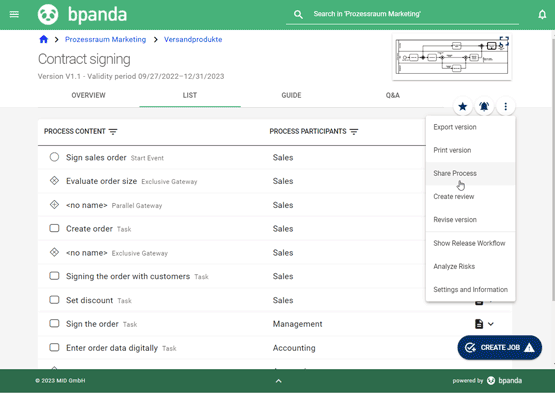This screenshot has height=393, width=555.
Task: Toggle process subscription alarm bell button
Action: point(484,106)
